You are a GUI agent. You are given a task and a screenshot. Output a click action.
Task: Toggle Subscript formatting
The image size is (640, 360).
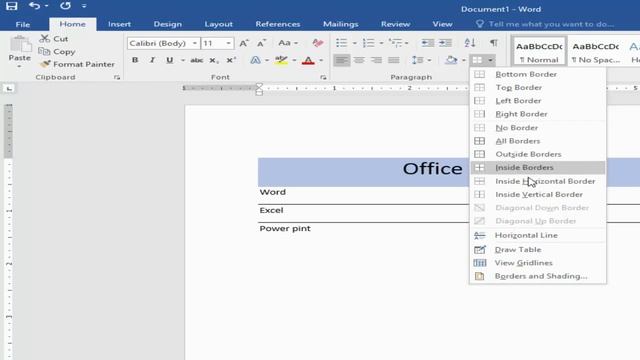[x=213, y=60]
